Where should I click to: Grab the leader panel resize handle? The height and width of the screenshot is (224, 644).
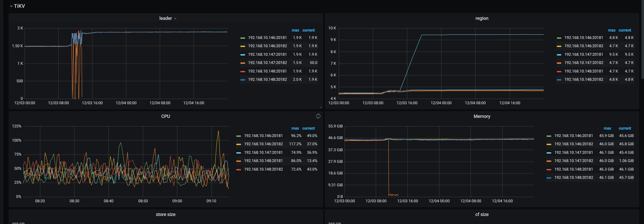(x=321, y=107)
